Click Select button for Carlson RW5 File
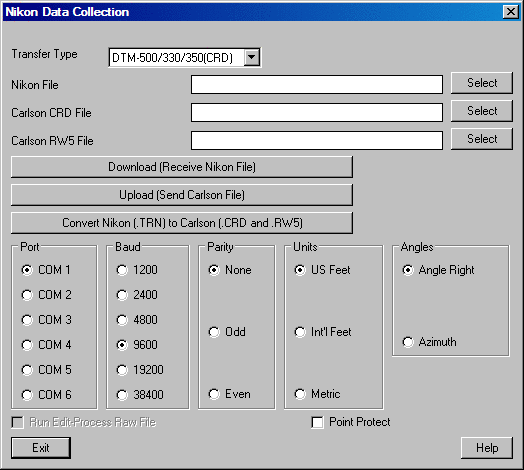This screenshot has height=470, width=524. (482, 139)
